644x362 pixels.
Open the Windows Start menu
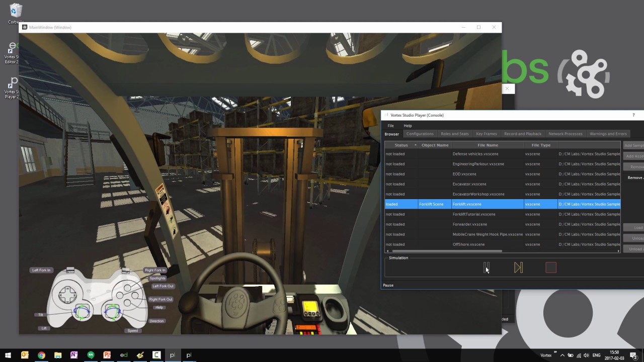click(x=8, y=355)
